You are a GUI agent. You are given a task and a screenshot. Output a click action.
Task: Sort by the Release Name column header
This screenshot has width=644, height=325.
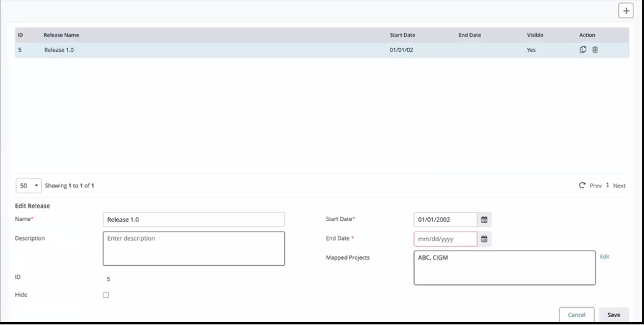tap(62, 35)
